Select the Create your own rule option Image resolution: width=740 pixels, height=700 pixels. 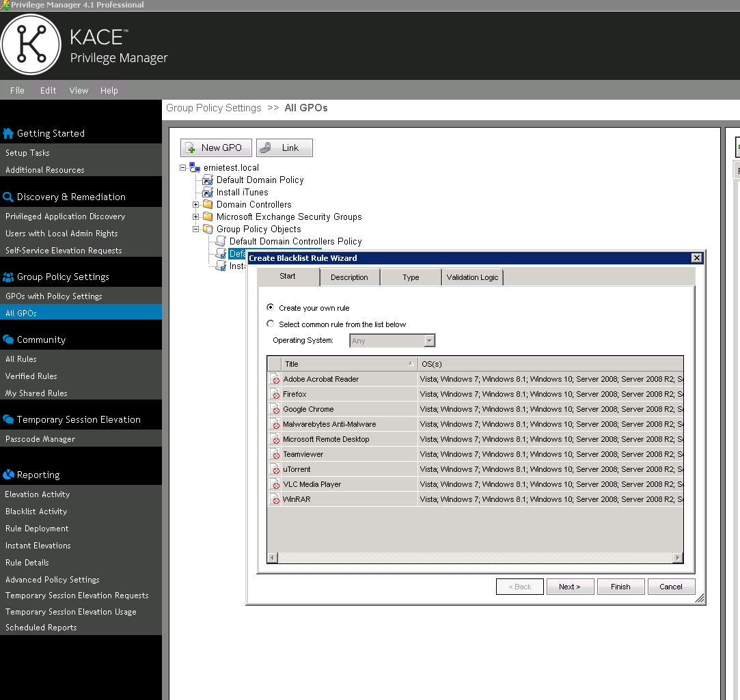click(x=271, y=307)
